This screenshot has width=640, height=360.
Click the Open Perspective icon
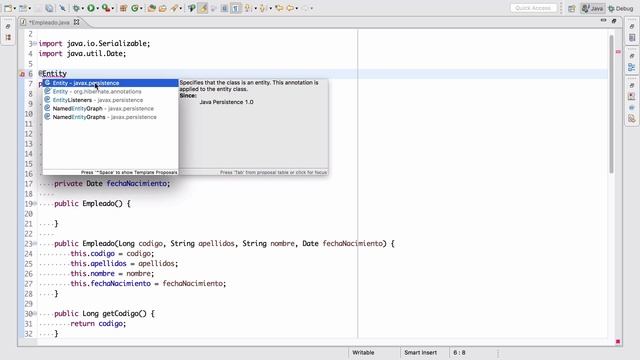[571, 8]
